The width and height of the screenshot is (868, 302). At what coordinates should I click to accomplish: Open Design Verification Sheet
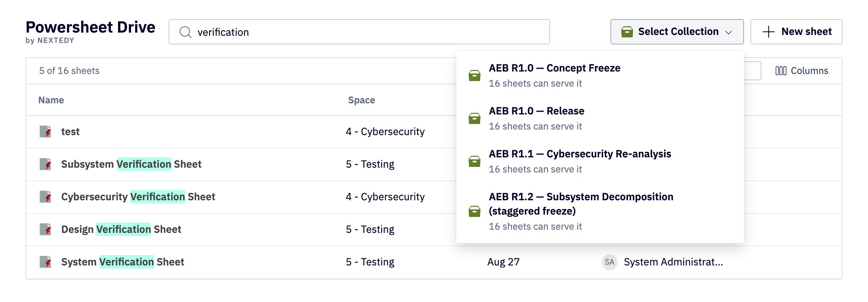pos(121,229)
